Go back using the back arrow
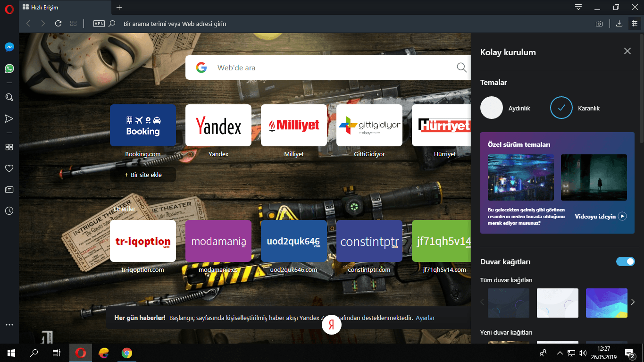The width and height of the screenshot is (644, 362). [x=28, y=23]
